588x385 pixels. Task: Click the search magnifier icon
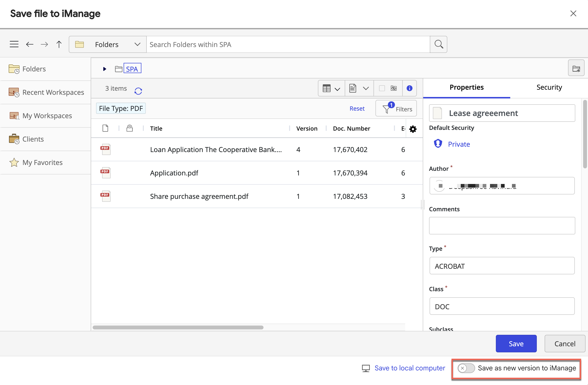[438, 44]
